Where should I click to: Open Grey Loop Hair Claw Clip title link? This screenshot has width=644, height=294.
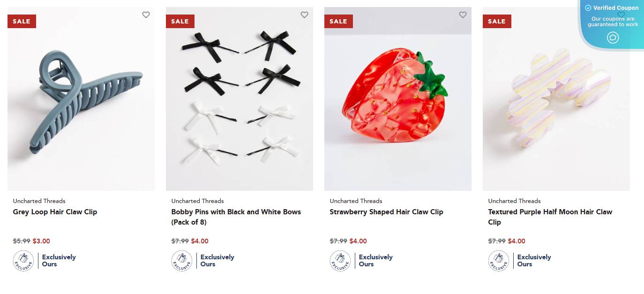pyautogui.click(x=55, y=212)
